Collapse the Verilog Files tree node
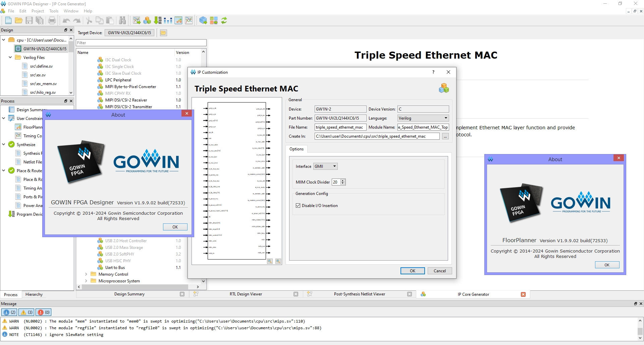Viewport: 644px width, 345px height. pyautogui.click(x=10, y=57)
